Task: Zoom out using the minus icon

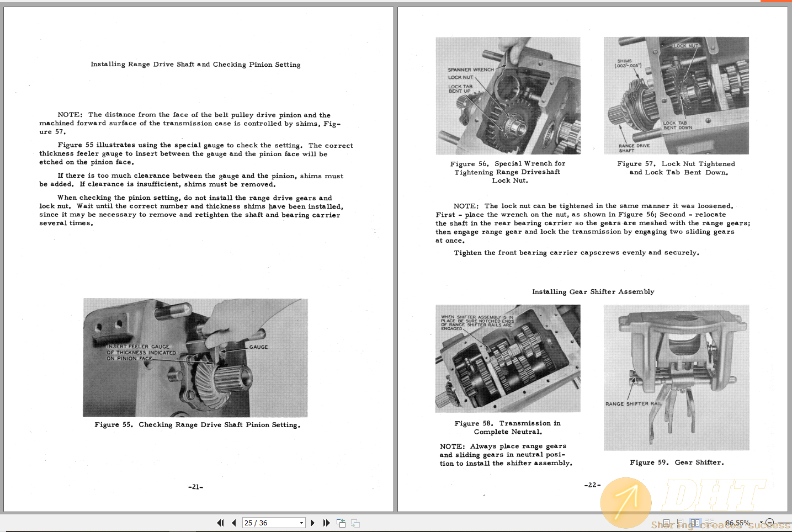Action: click(x=770, y=523)
